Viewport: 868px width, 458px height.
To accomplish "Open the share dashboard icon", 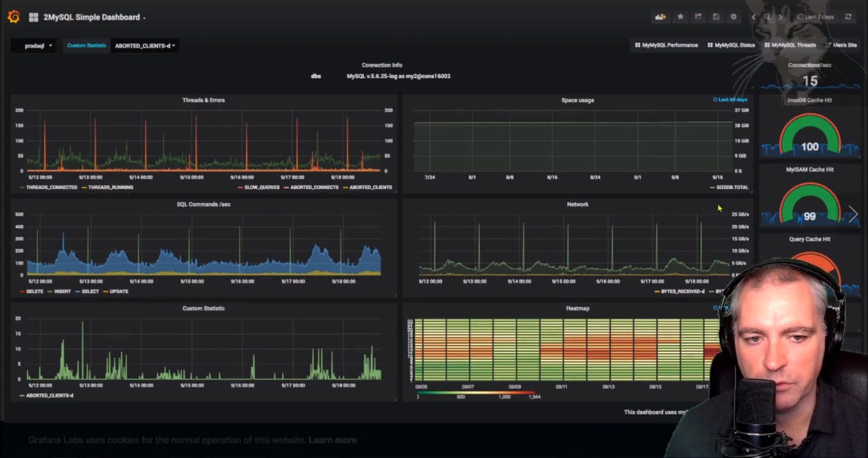I will [698, 17].
